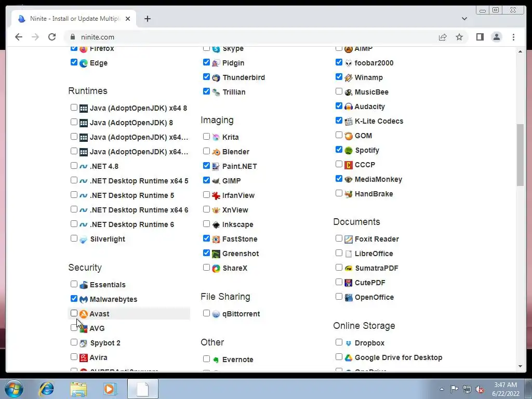The image size is (532, 399).
Task: Click the Winamp icon
Action: [x=349, y=78]
